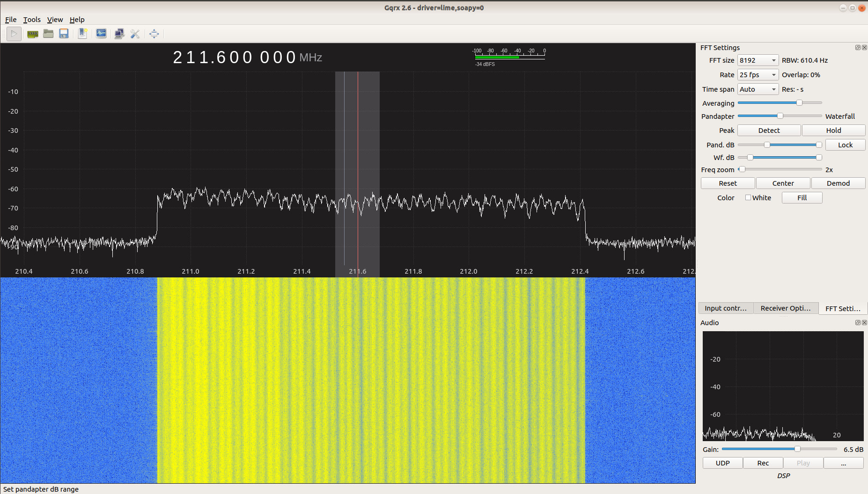Add a new bookmark via the bookmark icon
Viewport: 868px width, 494px height.
point(83,34)
